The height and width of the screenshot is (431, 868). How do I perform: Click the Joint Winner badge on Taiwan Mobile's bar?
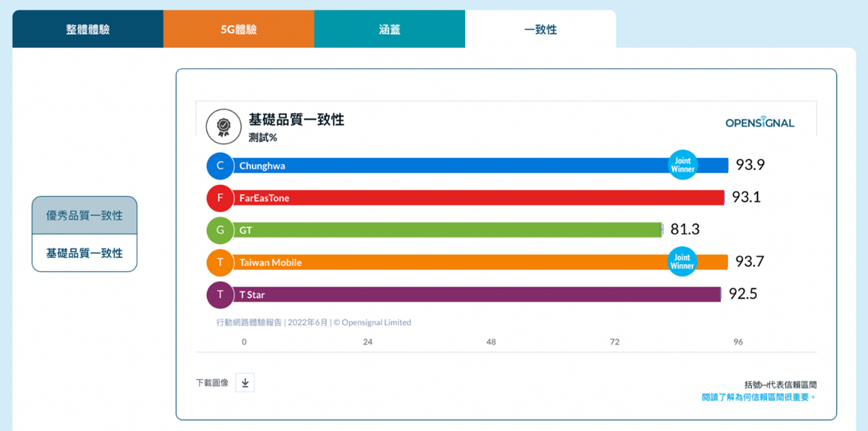[682, 262]
